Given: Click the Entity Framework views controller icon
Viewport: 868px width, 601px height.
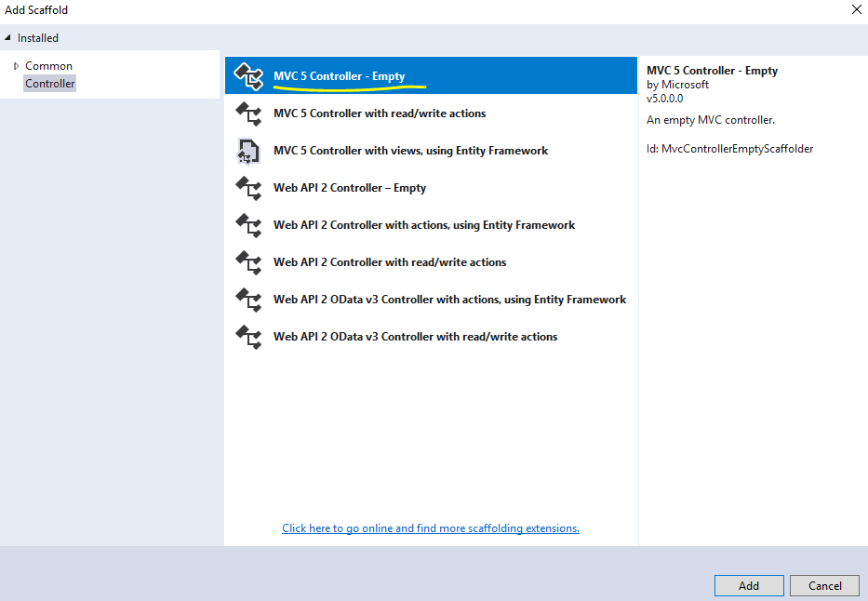Looking at the screenshot, I should point(248,151).
